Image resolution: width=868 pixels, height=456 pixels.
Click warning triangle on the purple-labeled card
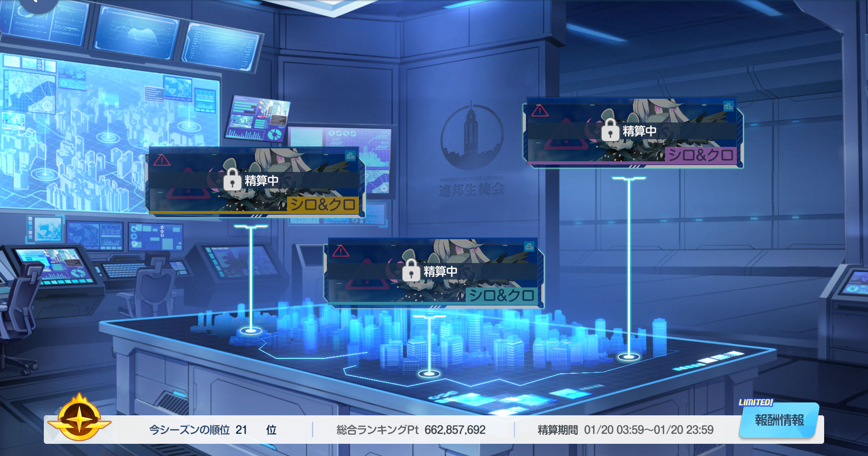[540, 111]
